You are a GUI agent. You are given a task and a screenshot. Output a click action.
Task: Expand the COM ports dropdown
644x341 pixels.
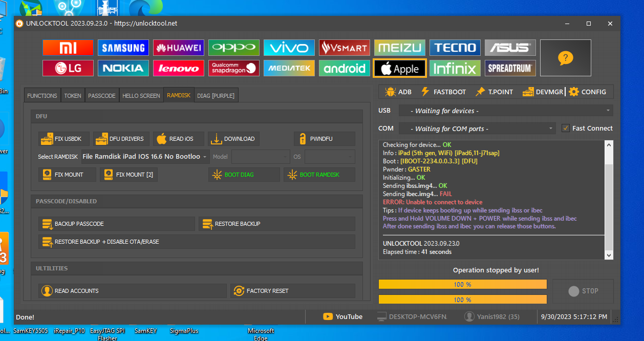(477, 129)
